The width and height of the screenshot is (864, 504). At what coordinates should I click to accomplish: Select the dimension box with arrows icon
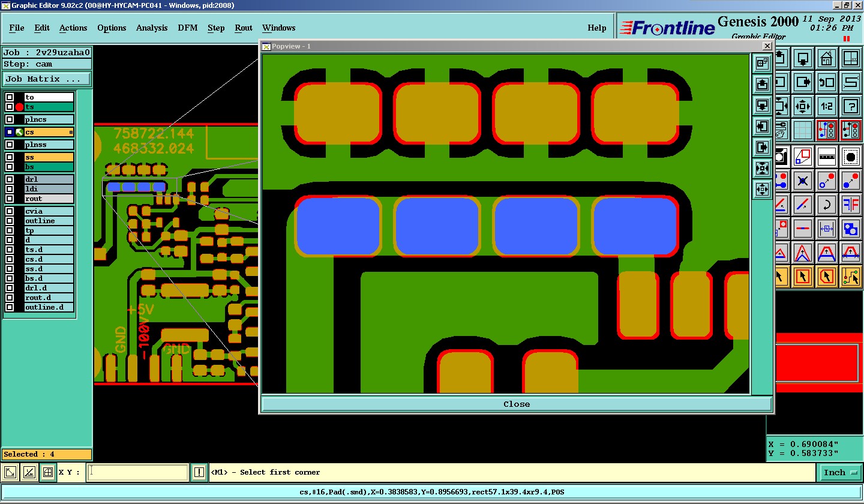click(827, 228)
